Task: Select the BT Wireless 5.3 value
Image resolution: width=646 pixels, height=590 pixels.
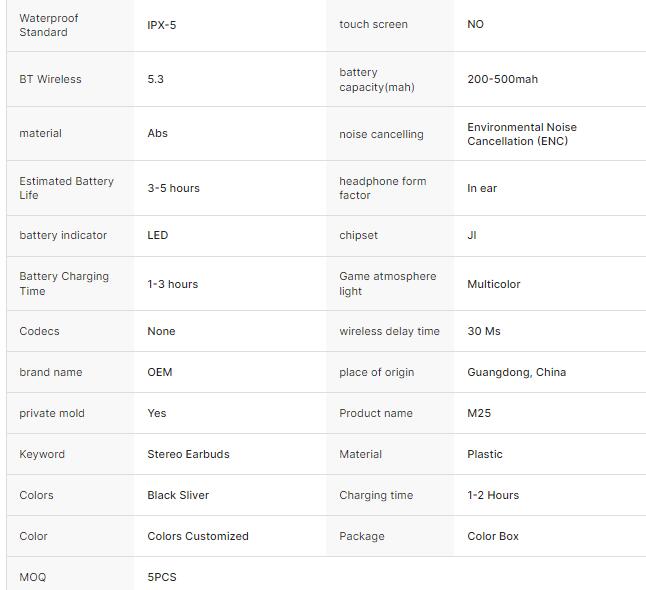Action: tap(155, 79)
